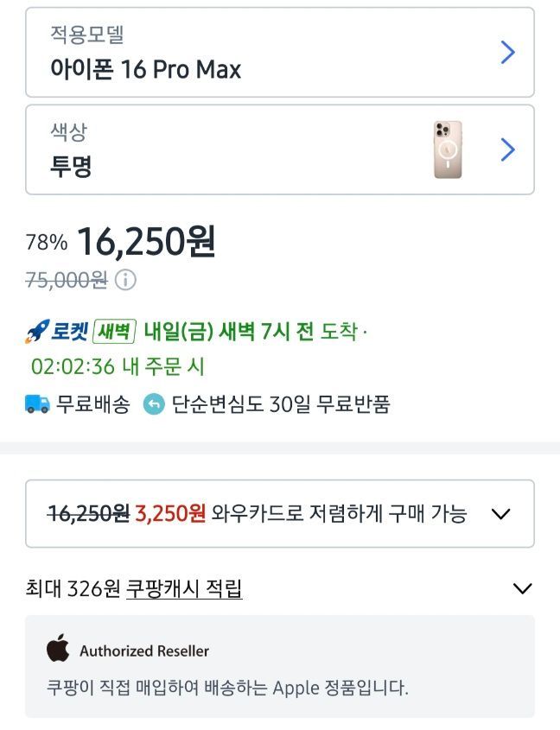Tap the Authorized Reseller label
The width and height of the screenshot is (560, 730).
tap(144, 651)
